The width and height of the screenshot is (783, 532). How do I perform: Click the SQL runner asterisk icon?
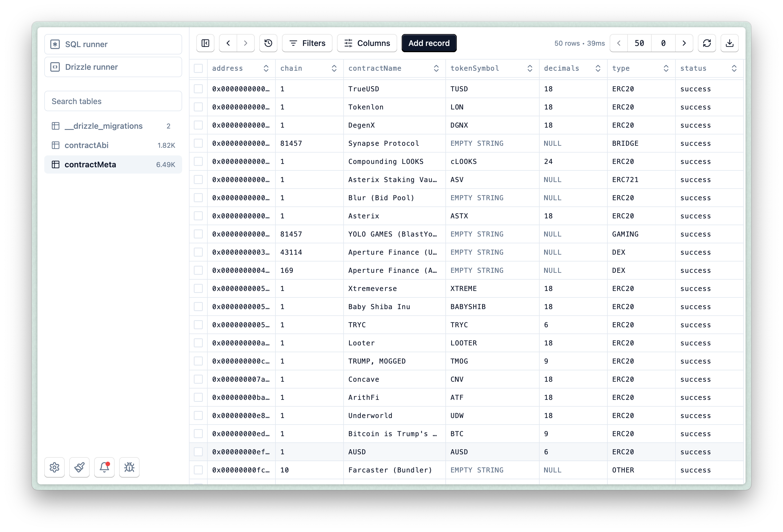click(55, 44)
